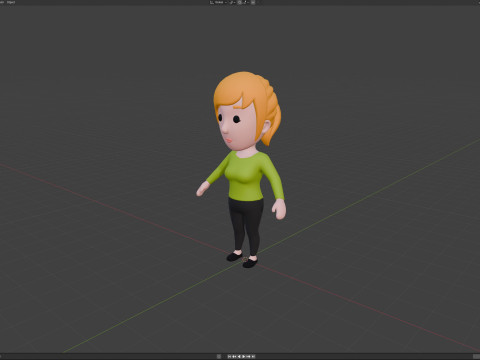
Task: Toggle the auto-keying record button
Action: point(219,356)
